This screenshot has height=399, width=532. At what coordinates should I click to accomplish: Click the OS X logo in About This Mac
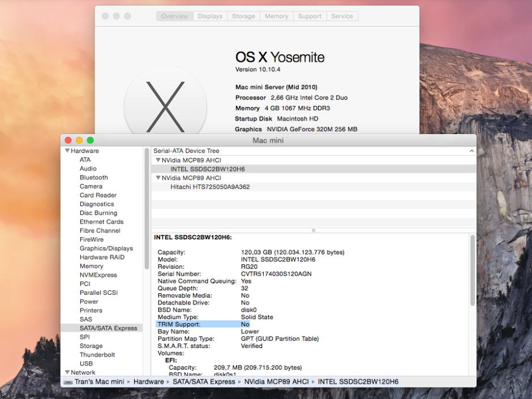click(x=165, y=106)
